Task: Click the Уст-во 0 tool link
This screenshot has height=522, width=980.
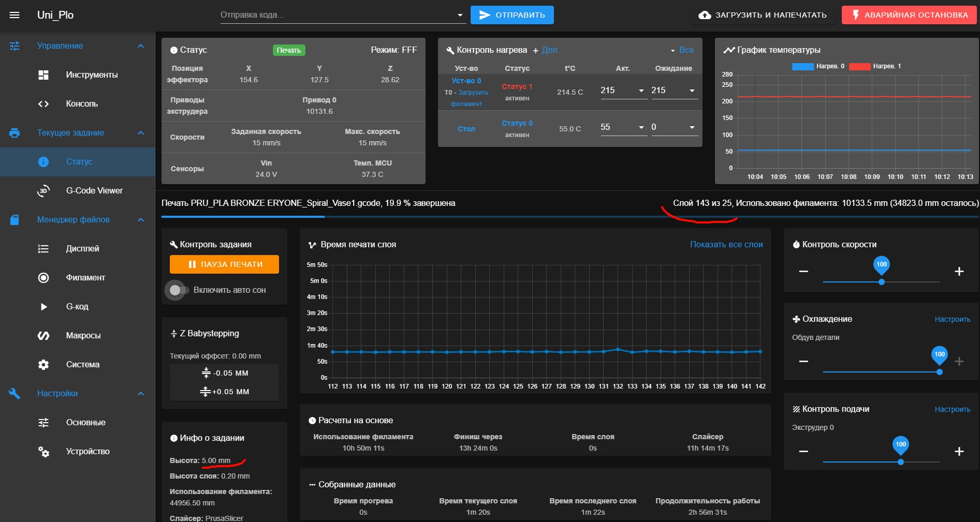Action: point(466,81)
